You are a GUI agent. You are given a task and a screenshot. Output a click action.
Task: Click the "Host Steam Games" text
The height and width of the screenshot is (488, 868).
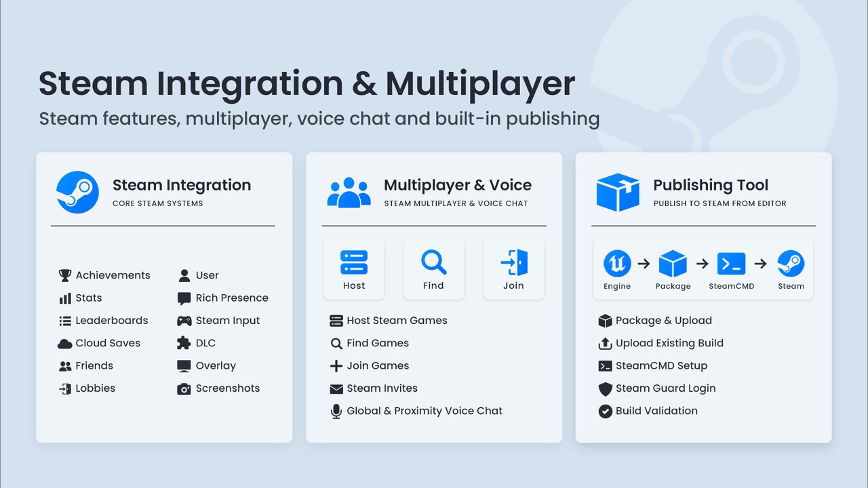click(x=397, y=321)
